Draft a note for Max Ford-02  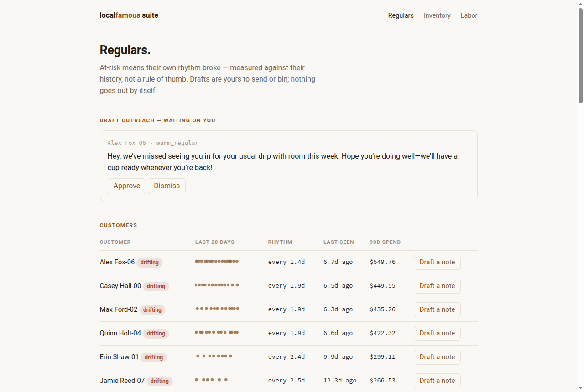click(x=437, y=309)
